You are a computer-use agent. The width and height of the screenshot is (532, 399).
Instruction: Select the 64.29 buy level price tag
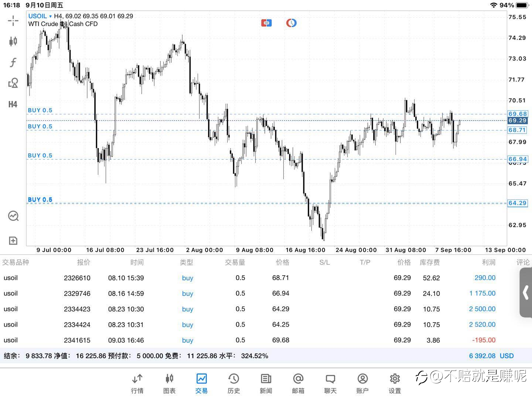coord(518,203)
